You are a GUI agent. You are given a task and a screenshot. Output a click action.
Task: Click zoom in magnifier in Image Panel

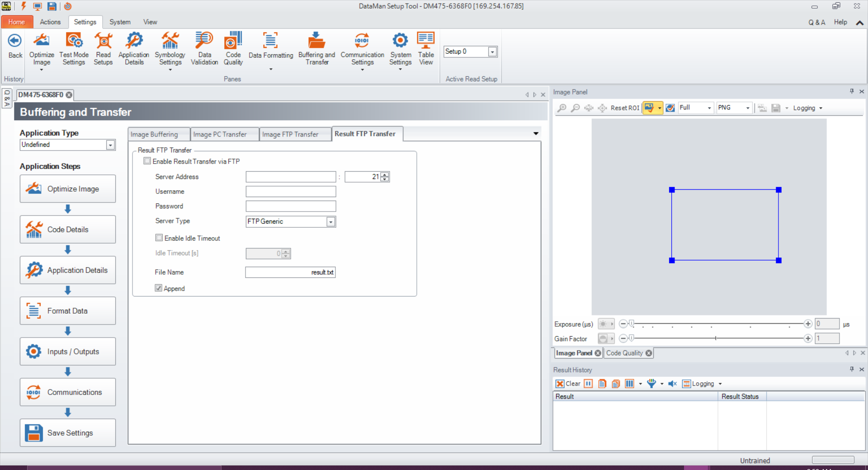561,108
